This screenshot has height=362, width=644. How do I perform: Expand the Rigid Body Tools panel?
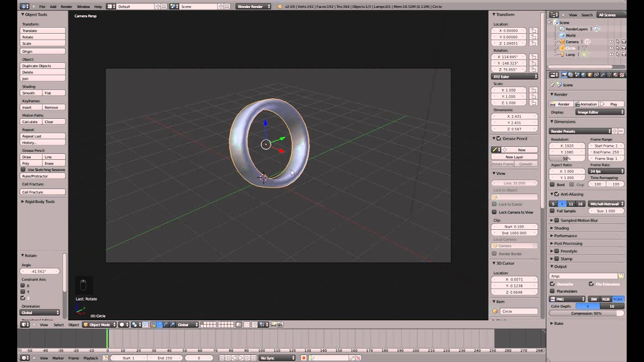[40, 202]
